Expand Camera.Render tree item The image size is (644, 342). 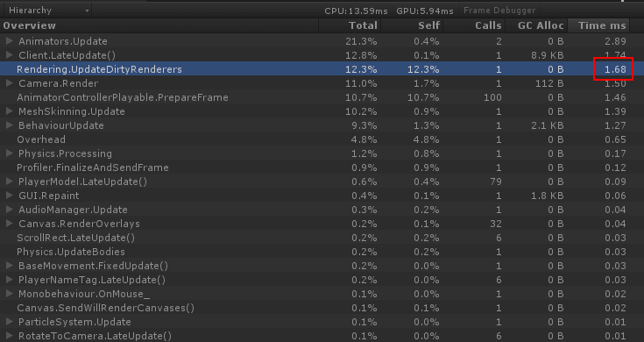[10, 83]
